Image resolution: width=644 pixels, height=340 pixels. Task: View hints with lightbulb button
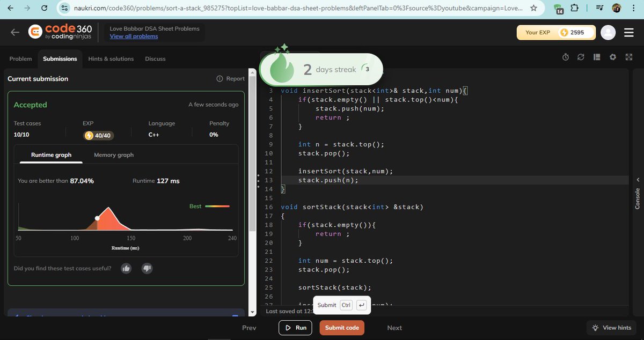point(611,328)
